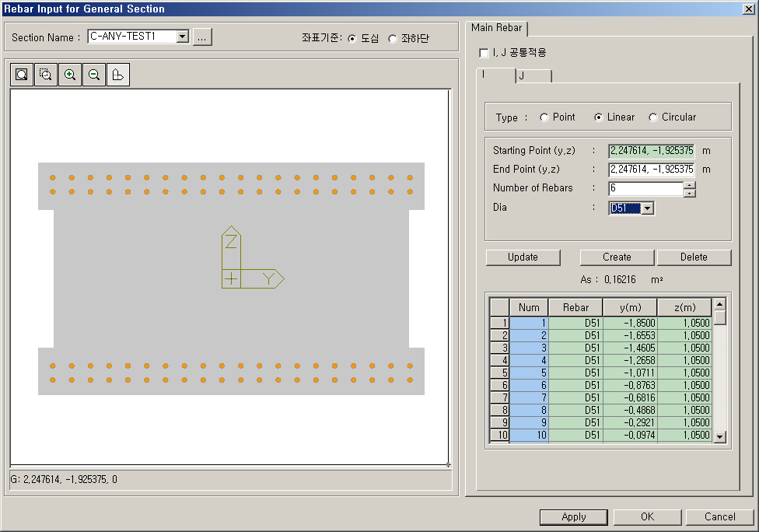Select the zoom in tool
The image size is (759, 532).
click(x=69, y=74)
